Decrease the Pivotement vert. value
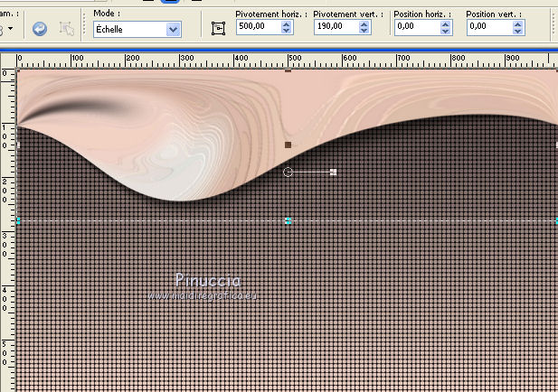Viewport: 558px width, 392px height. tap(364, 31)
